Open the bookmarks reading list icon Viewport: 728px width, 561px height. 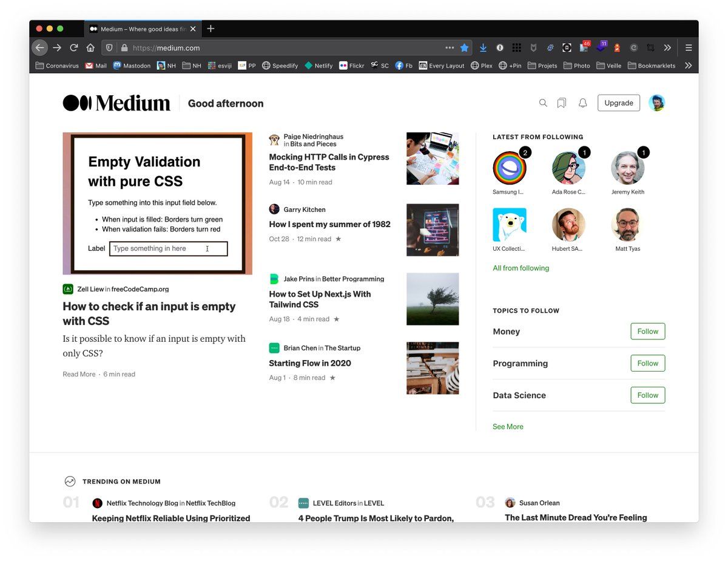(562, 103)
